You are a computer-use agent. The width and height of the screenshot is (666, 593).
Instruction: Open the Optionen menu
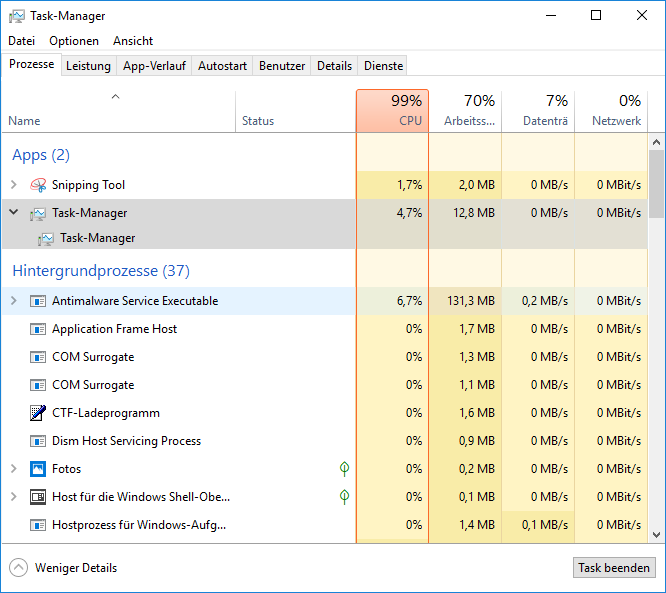[x=74, y=41]
